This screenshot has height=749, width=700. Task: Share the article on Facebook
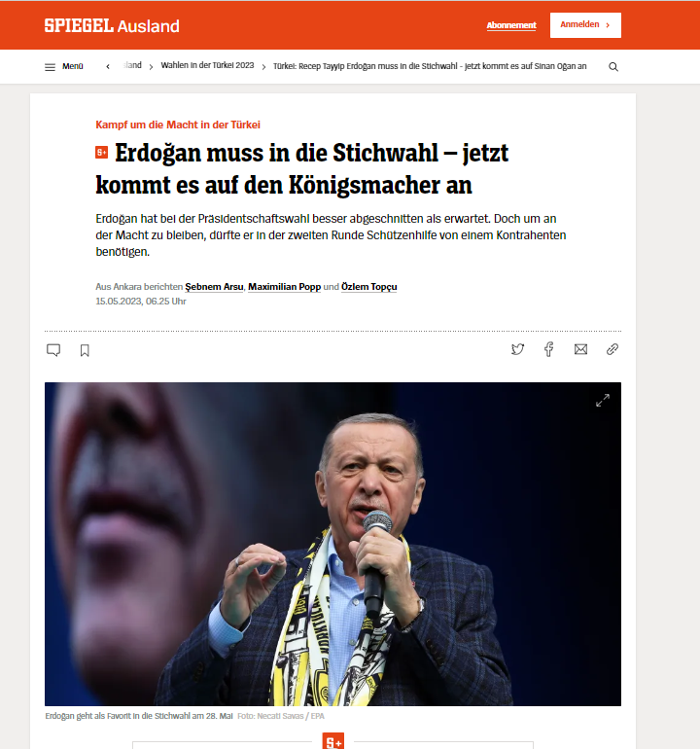tap(549, 349)
